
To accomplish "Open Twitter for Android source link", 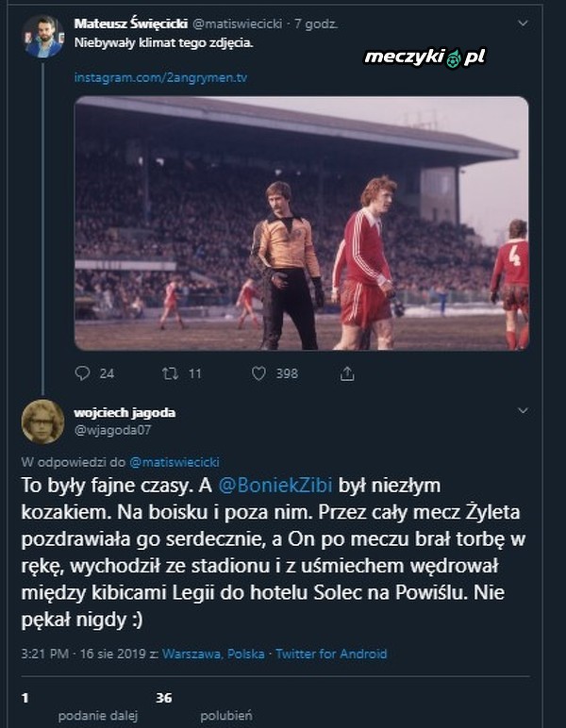I will (331, 654).
